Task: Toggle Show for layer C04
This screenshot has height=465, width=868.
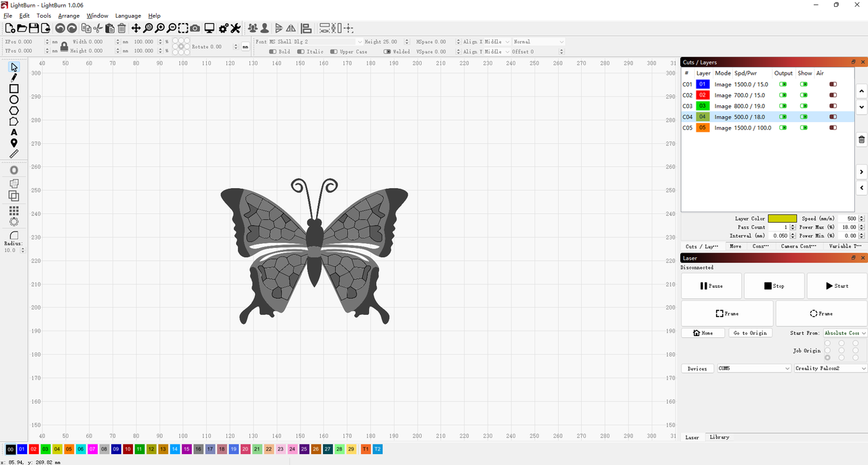Action: coord(804,117)
